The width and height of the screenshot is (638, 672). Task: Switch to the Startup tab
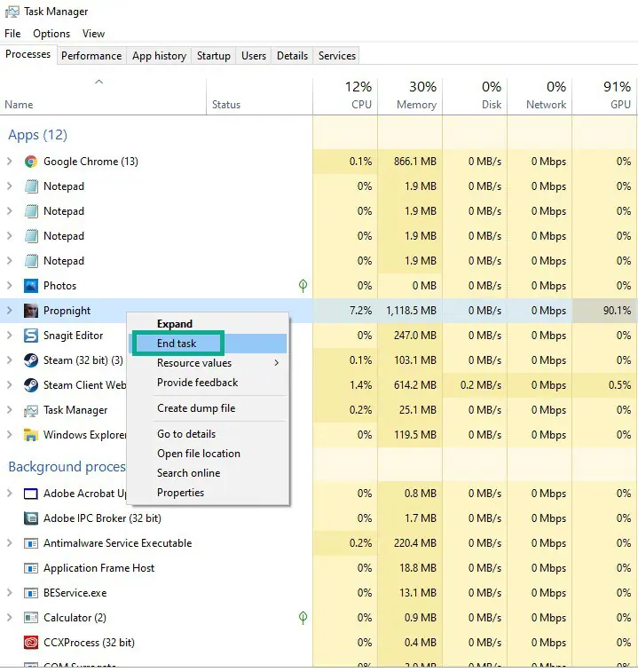(213, 56)
